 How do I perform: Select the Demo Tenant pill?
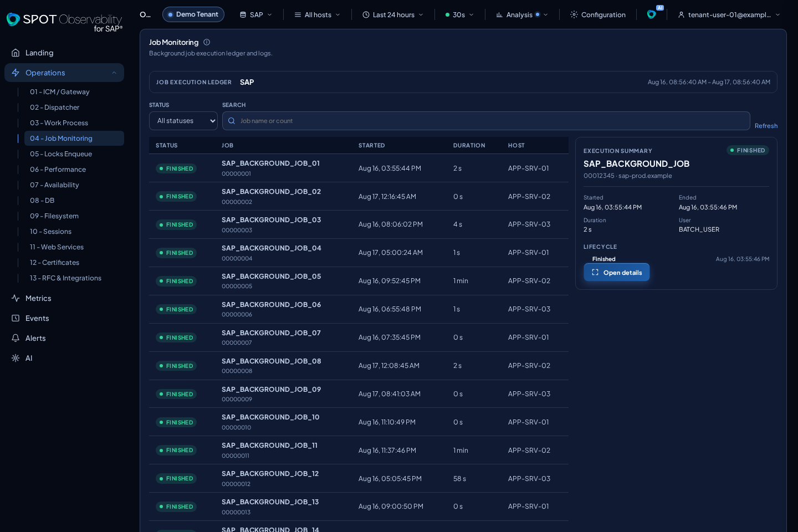click(x=193, y=14)
